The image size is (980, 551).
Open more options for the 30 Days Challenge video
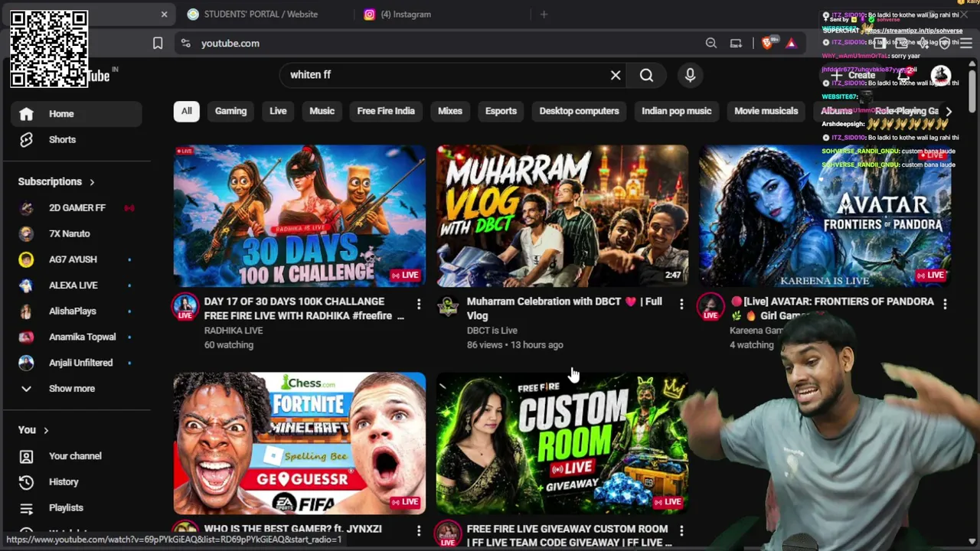point(419,305)
